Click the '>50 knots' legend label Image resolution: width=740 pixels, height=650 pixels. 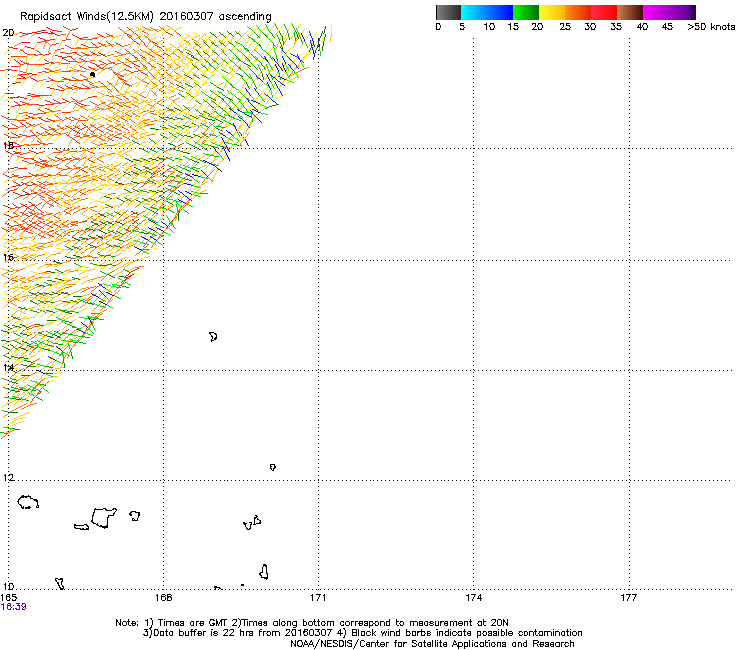click(x=711, y=27)
